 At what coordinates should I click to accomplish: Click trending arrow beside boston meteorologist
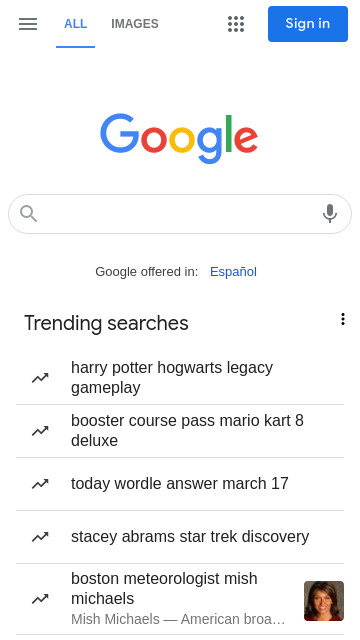(x=40, y=599)
